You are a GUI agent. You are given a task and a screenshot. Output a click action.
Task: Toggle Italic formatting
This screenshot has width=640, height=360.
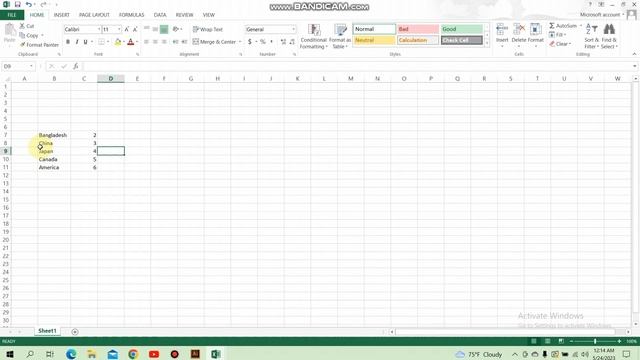click(76, 42)
